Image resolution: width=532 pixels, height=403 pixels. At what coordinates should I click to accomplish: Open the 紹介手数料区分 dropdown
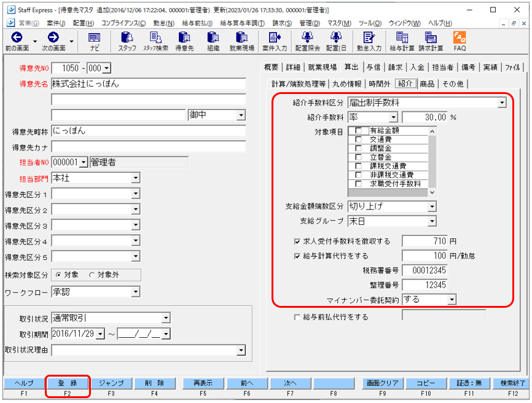click(502, 103)
